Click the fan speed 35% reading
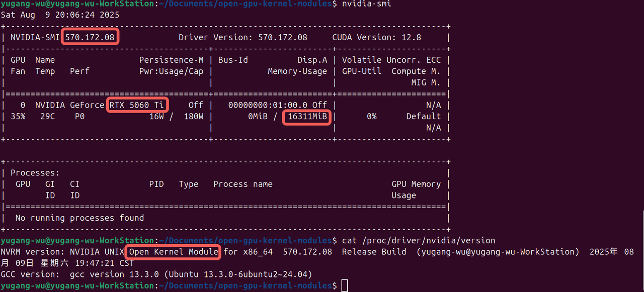 (x=18, y=116)
